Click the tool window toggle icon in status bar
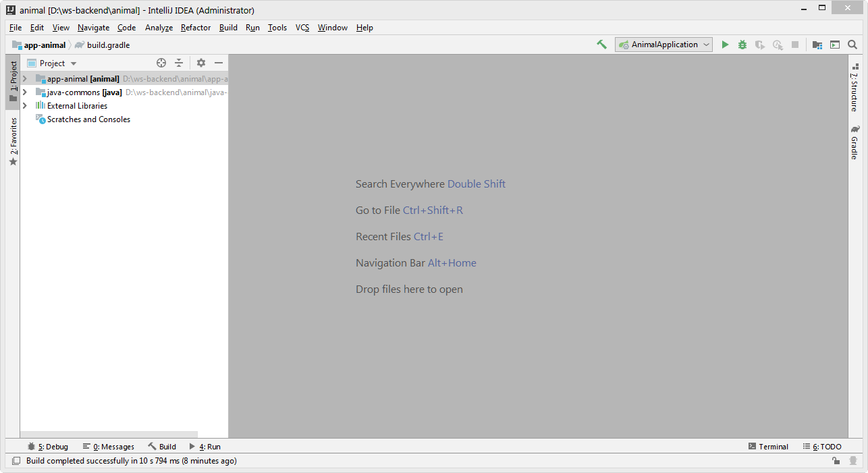868x473 pixels. pyautogui.click(x=16, y=461)
